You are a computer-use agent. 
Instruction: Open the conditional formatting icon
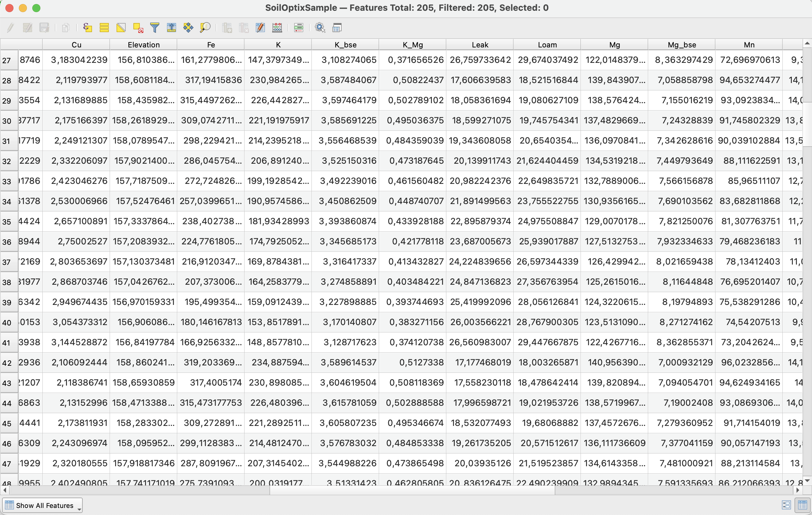299,28
